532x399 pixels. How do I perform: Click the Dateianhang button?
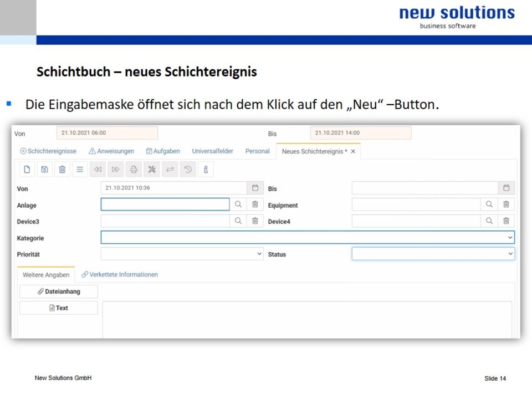point(59,291)
